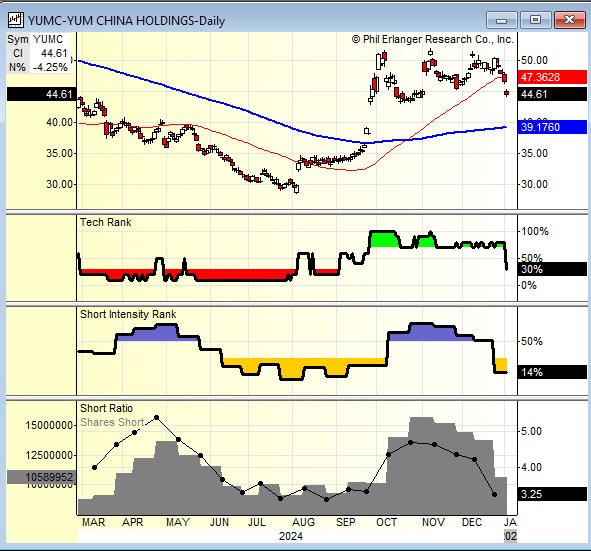Click the N% -4.25% change value
This screenshot has height=551, width=591.
click(x=38, y=67)
